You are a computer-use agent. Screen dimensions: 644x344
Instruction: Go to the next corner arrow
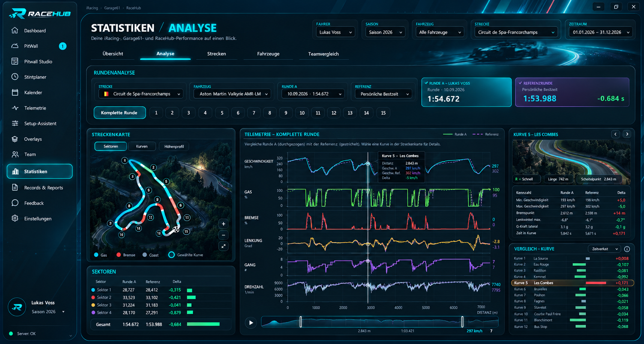pos(627,134)
